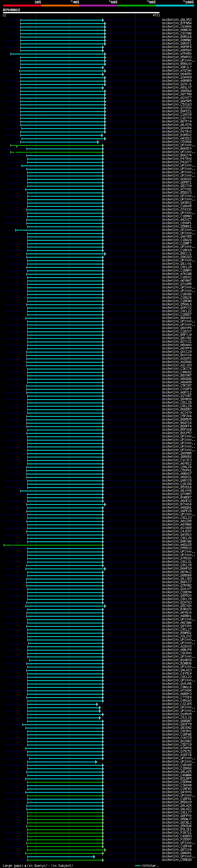This screenshot has width=197, height=868.
Task: Select hit label UniRef100_A8J576
Action: pos(177,125)
